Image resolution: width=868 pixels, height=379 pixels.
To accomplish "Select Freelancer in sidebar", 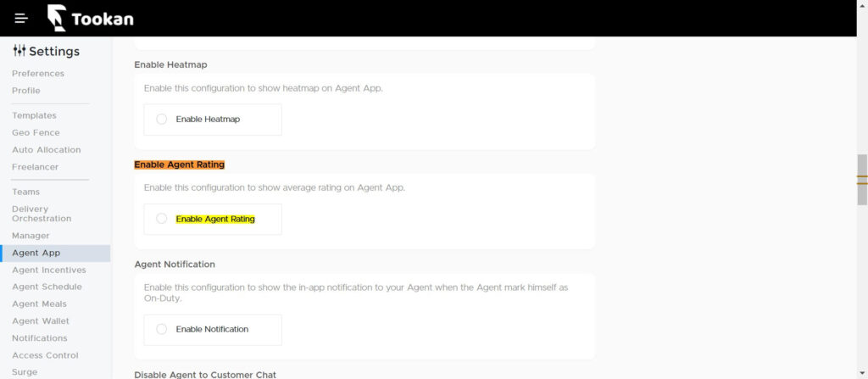I will [36, 167].
